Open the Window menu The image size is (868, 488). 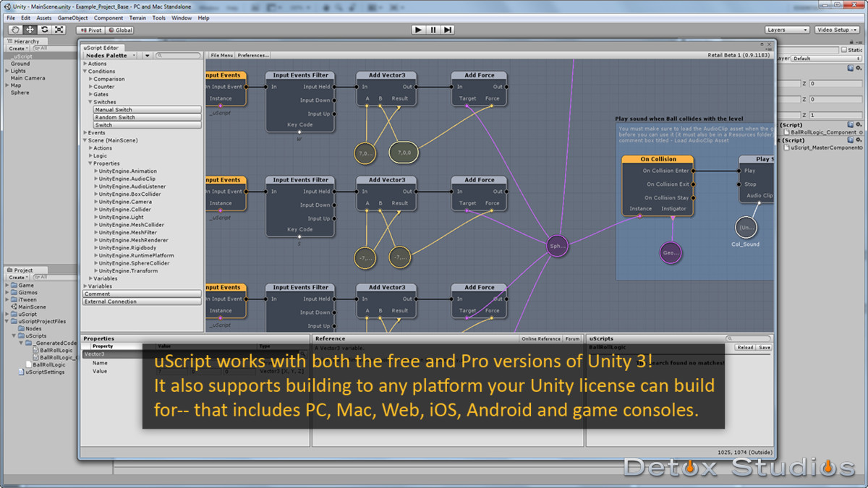(x=182, y=17)
